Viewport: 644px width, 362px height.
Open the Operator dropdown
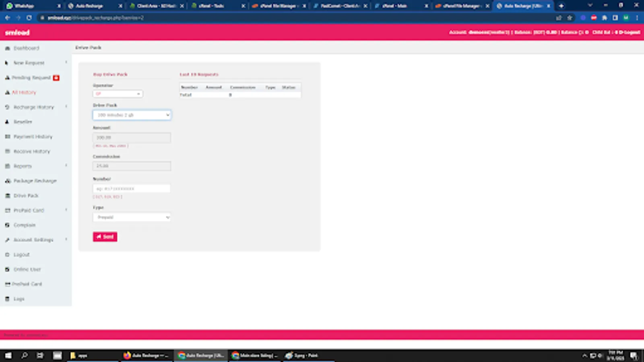(118, 94)
